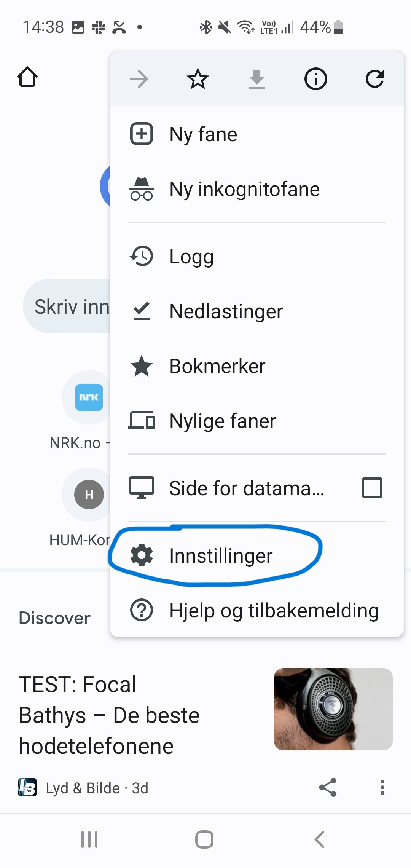
Task: Reload the page with the refresh icon
Action: 374,79
